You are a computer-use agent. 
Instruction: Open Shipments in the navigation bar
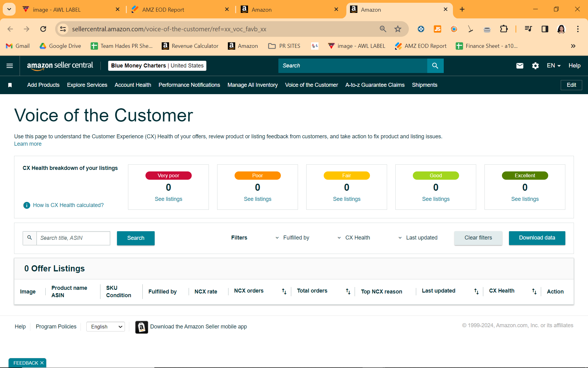(x=424, y=85)
